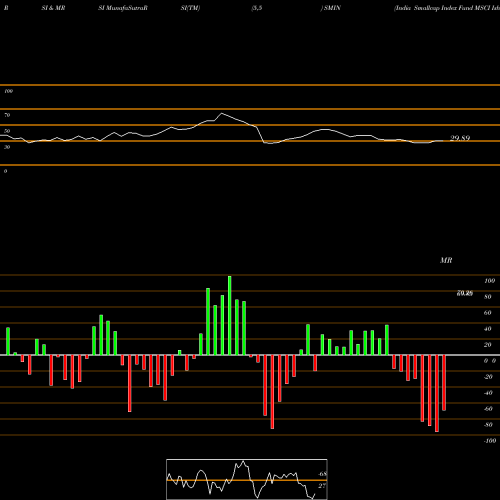Click the 'MR' panel label

pyautogui.click(x=446, y=260)
